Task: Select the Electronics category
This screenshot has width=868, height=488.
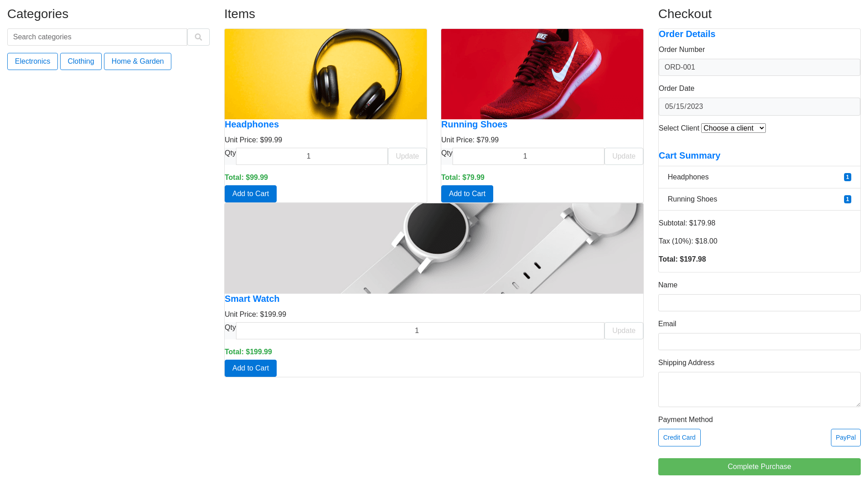Action: tap(33, 61)
